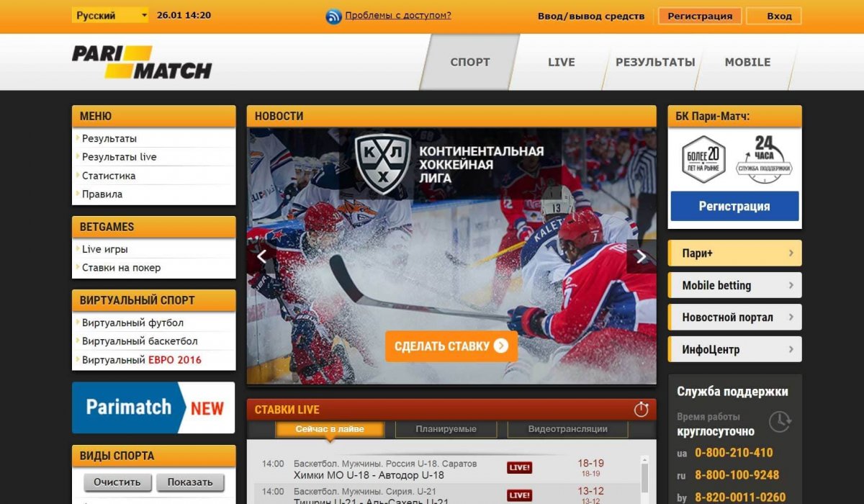Click the Очистить button
This screenshot has height=504, width=864.
[117, 482]
